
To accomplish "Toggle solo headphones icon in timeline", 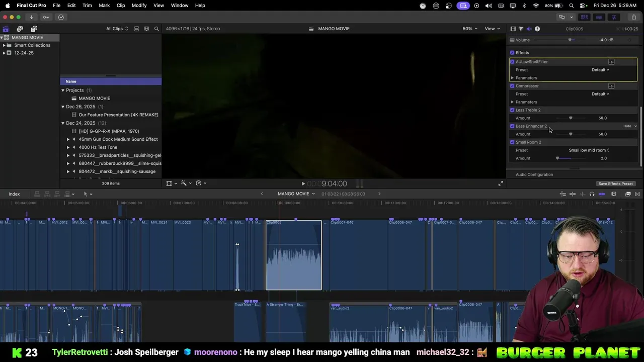I will pyautogui.click(x=592, y=194).
